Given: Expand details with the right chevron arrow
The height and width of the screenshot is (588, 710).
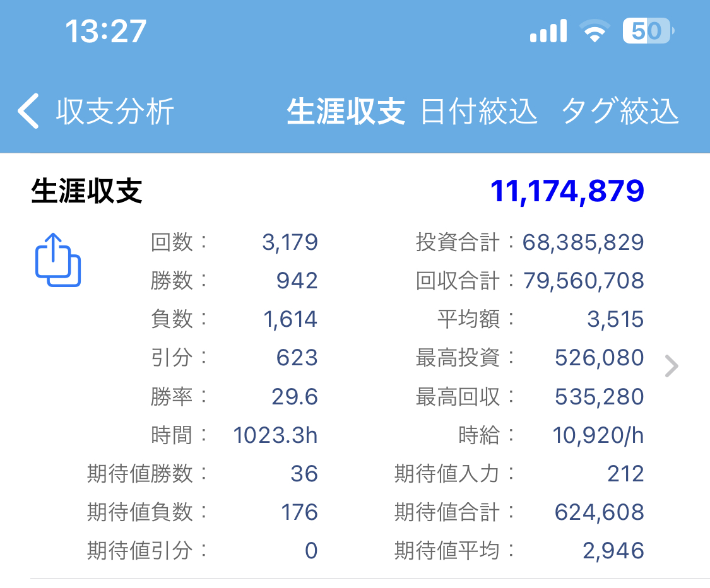Looking at the screenshot, I should (x=672, y=366).
